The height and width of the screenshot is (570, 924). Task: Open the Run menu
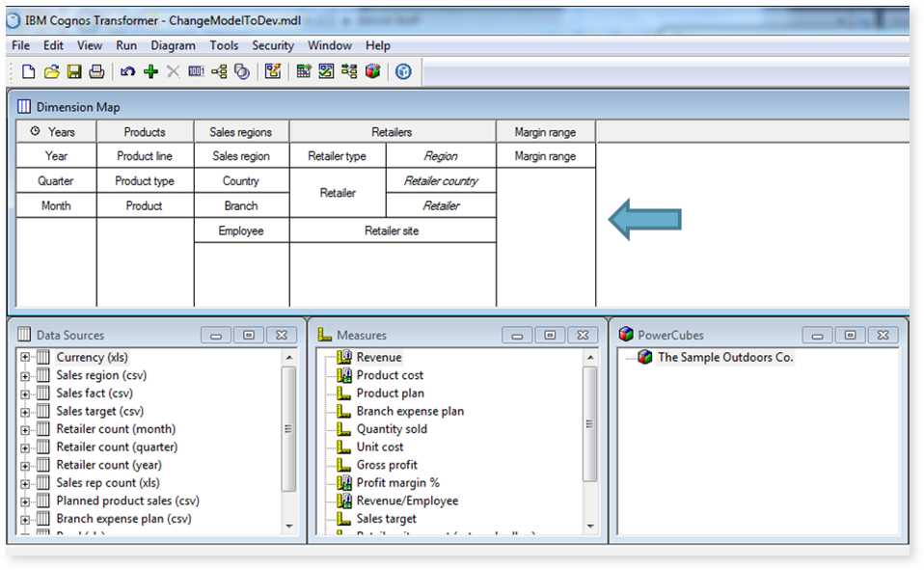tap(126, 45)
